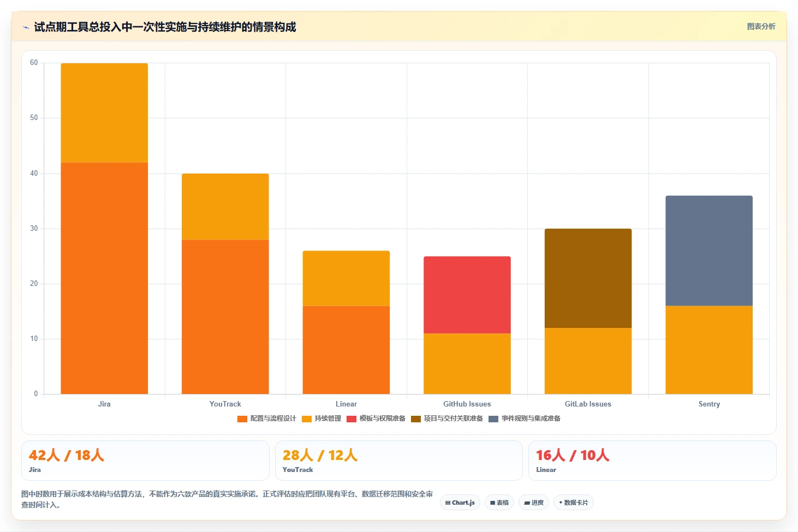Toggle the 模板与权限准备 legend item
The height and width of the screenshot is (532, 798).
click(376, 419)
